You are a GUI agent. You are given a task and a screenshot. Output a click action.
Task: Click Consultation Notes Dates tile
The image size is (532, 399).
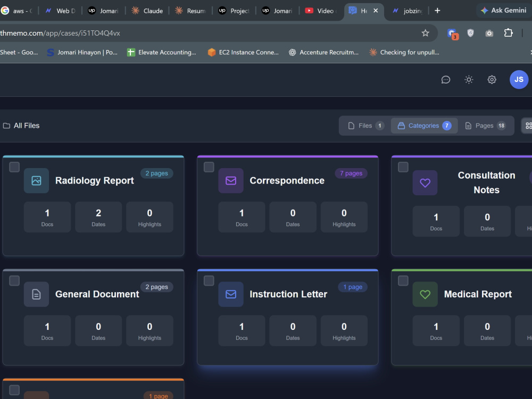pos(487,221)
